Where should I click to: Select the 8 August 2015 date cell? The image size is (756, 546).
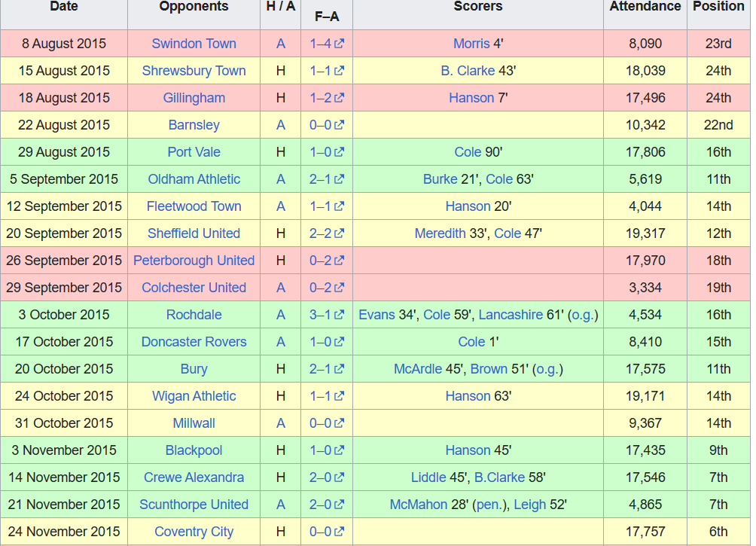[x=64, y=44]
